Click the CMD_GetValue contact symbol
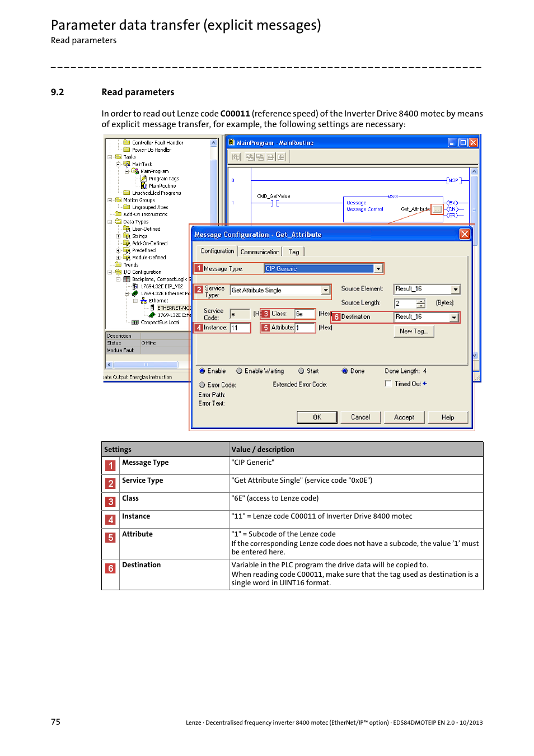Viewport: 534px width, 756px height. 275,203
